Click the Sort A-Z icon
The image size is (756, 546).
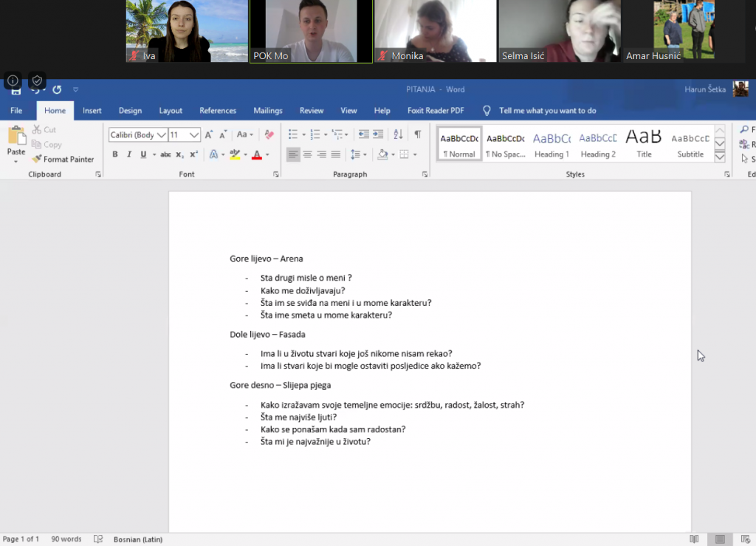click(399, 134)
